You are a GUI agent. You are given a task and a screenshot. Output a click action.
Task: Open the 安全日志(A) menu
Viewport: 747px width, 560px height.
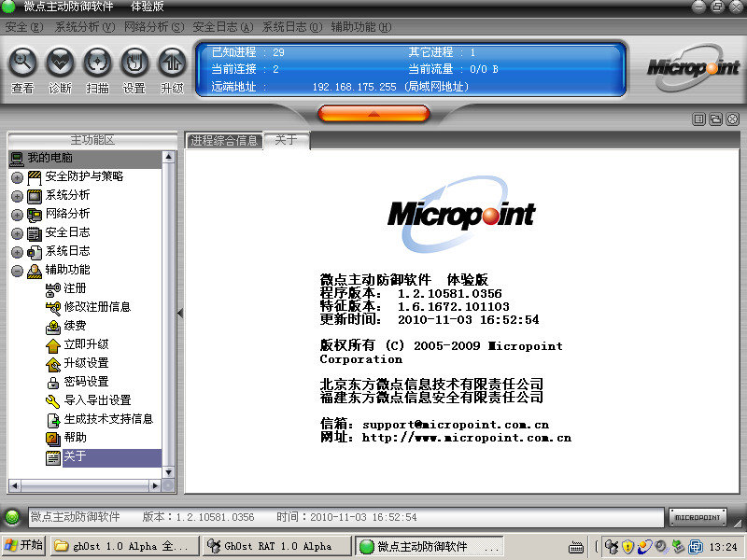point(223,27)
